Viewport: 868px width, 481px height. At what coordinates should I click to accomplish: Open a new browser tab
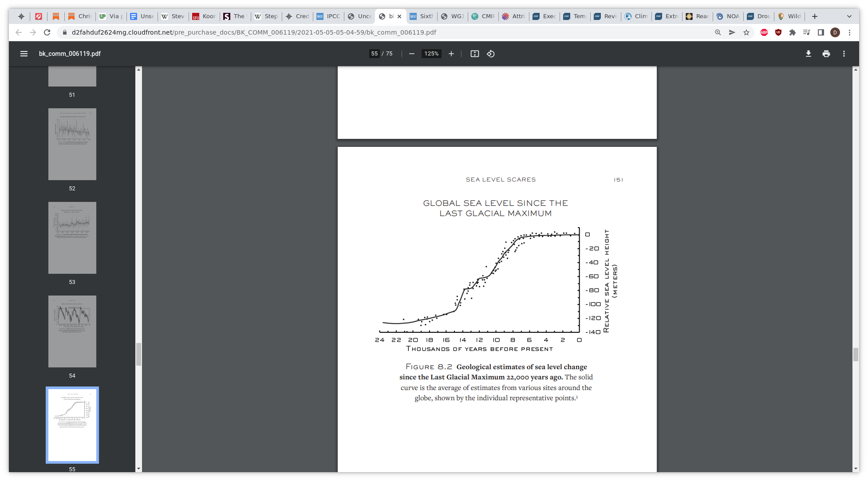coord(815,16)
